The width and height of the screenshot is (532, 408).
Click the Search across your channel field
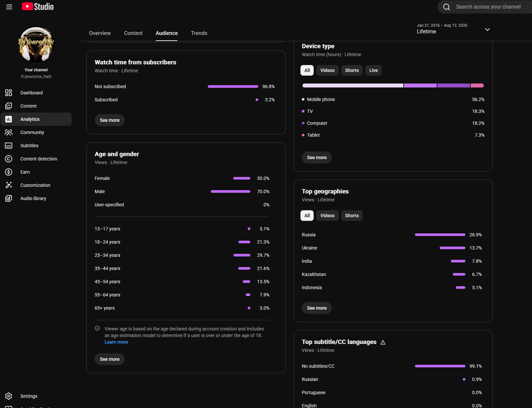click(x=485, y=7)
